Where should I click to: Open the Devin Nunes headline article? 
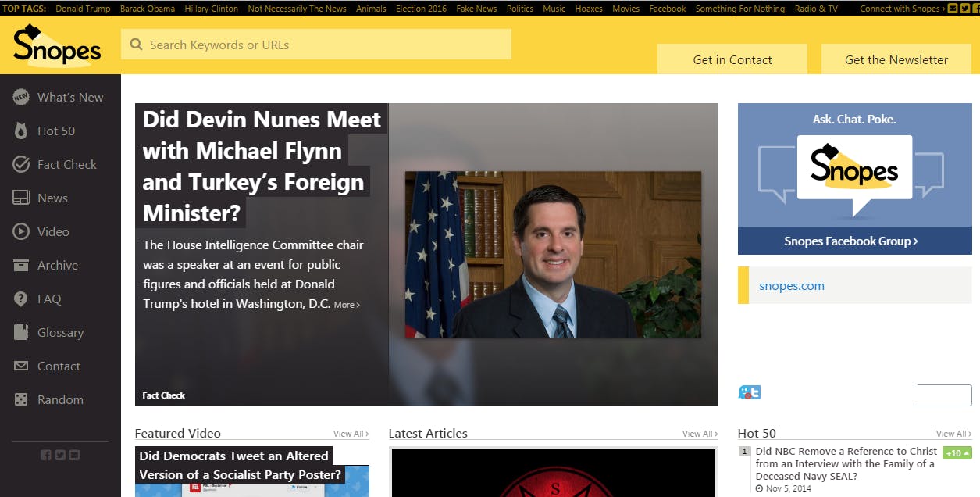tap(262, 166)
